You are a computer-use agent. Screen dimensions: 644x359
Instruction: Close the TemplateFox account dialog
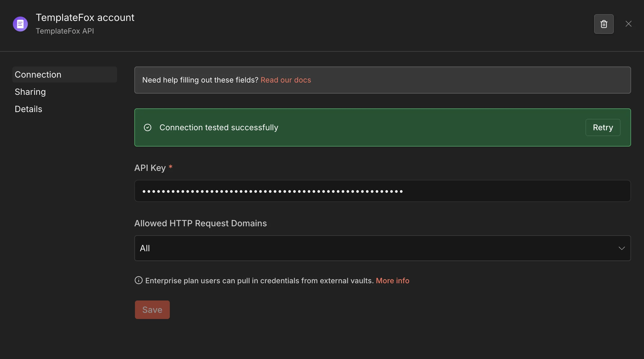628,24
